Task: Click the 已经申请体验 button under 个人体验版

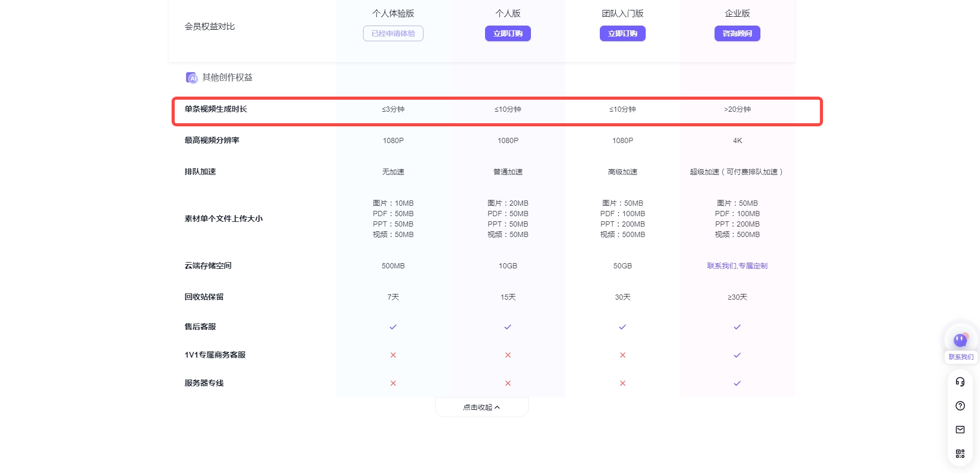Action: [x=393, y=33]
